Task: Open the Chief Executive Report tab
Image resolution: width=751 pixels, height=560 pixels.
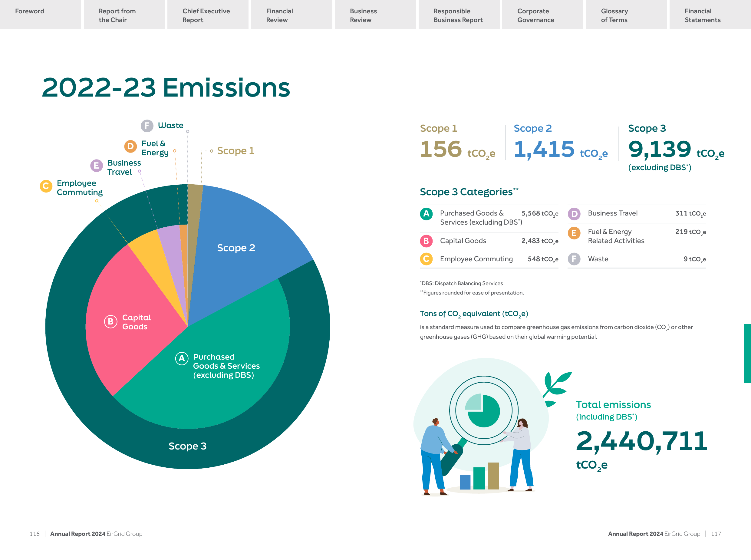Action: (208, 14)
